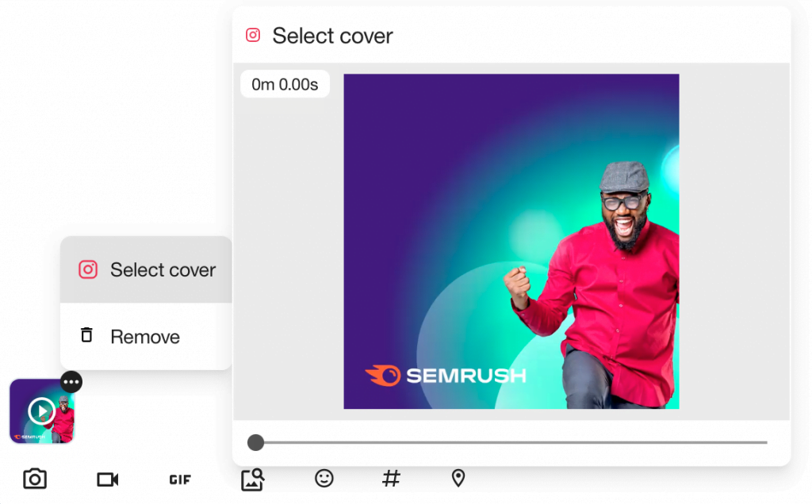Open the image search icon

253,479
